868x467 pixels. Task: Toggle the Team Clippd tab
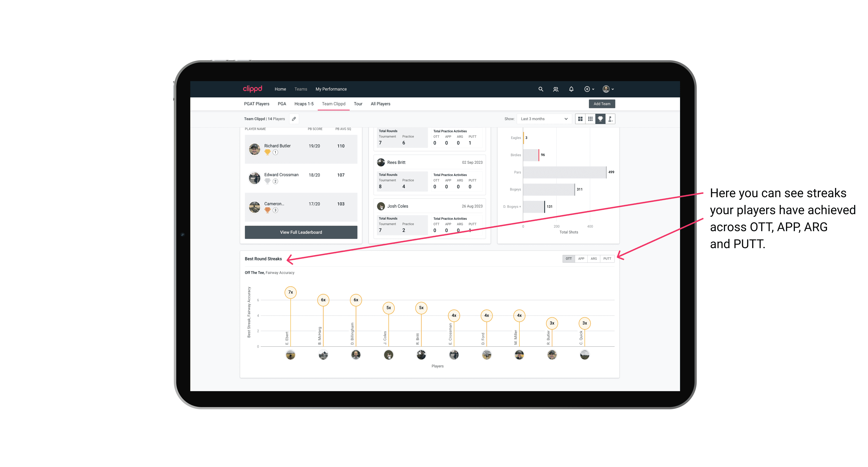334,104
